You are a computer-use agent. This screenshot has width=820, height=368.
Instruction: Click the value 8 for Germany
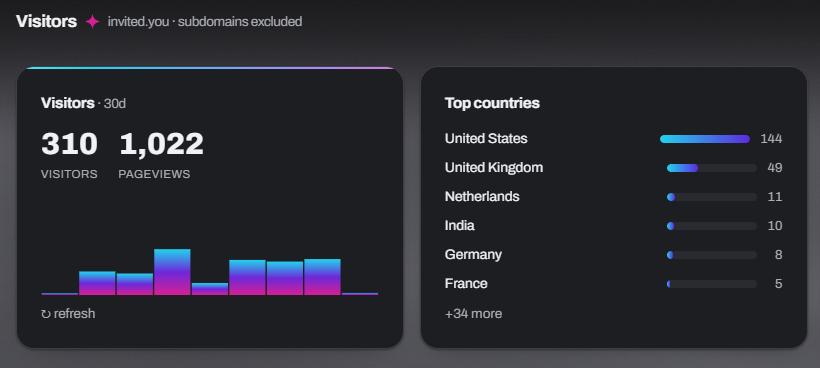(x=779, y=255)
